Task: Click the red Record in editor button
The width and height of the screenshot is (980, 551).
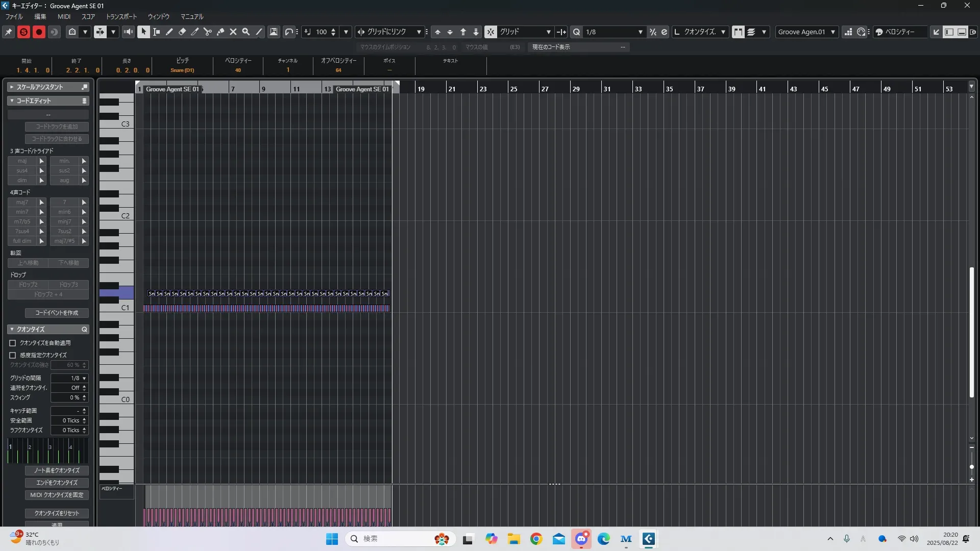Action: pos(39,32)
